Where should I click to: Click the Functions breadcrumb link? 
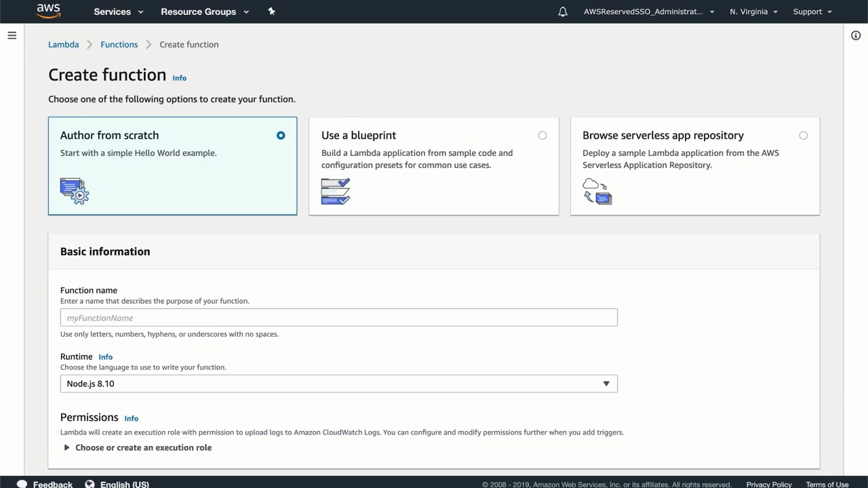[119, 45]
